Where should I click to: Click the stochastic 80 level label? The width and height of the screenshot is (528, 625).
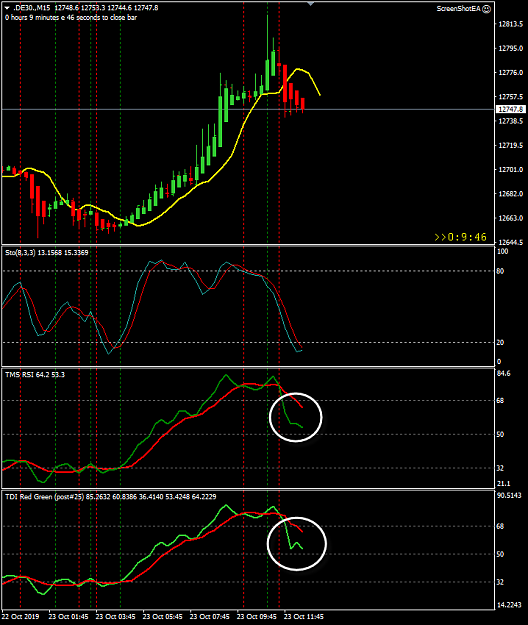tap(501, 271)
